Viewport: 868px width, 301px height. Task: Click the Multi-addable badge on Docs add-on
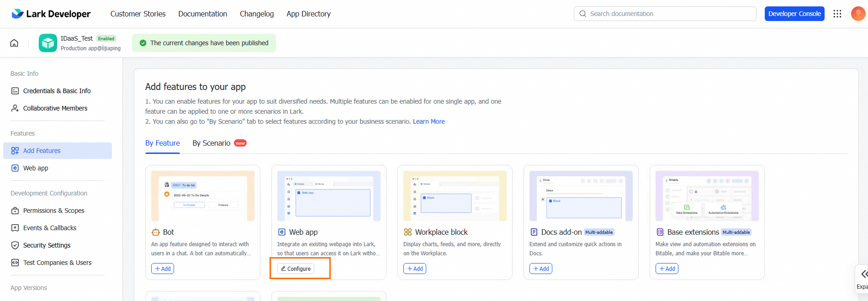[x=599, y=232]
